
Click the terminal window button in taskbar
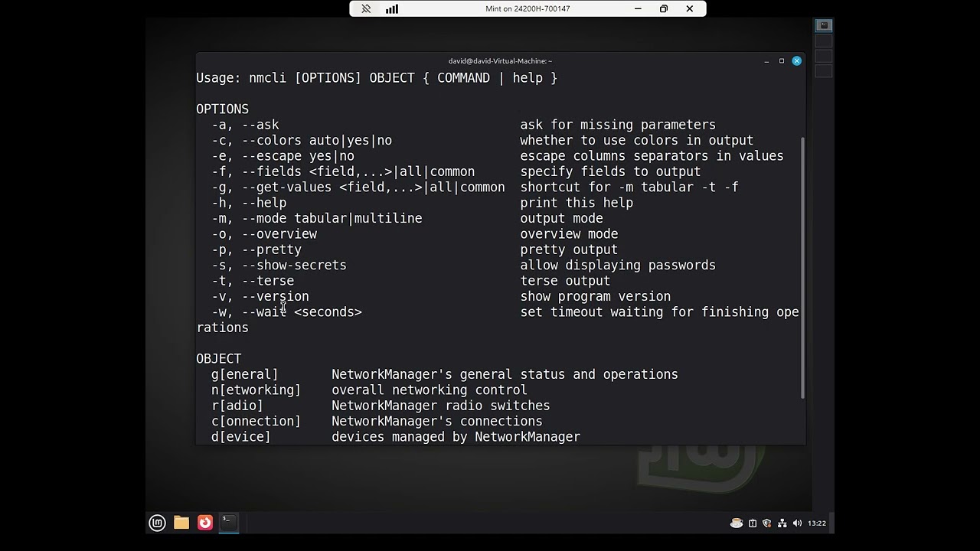click(229, 523)
